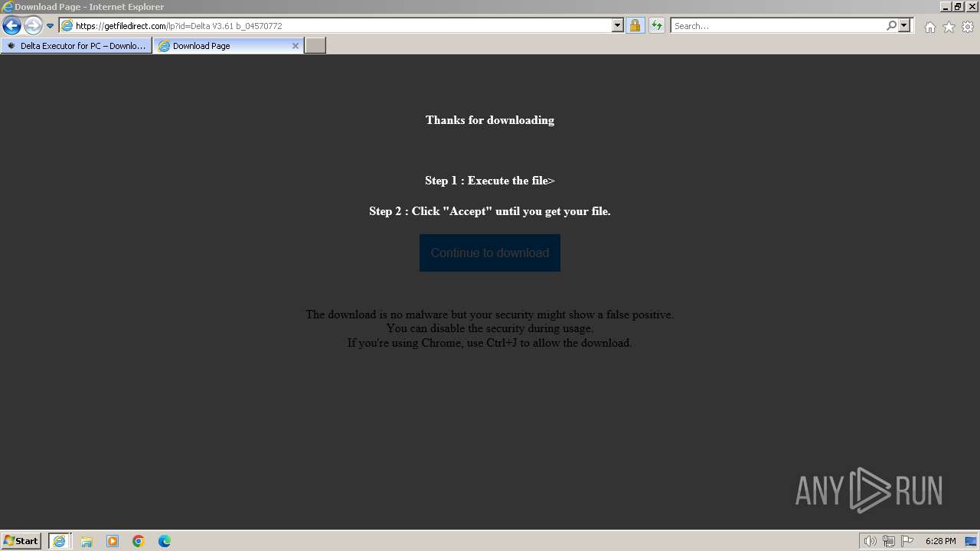This screenshot has height=551, width=980.
Task: Click the security lock icon
Action: 635,26
